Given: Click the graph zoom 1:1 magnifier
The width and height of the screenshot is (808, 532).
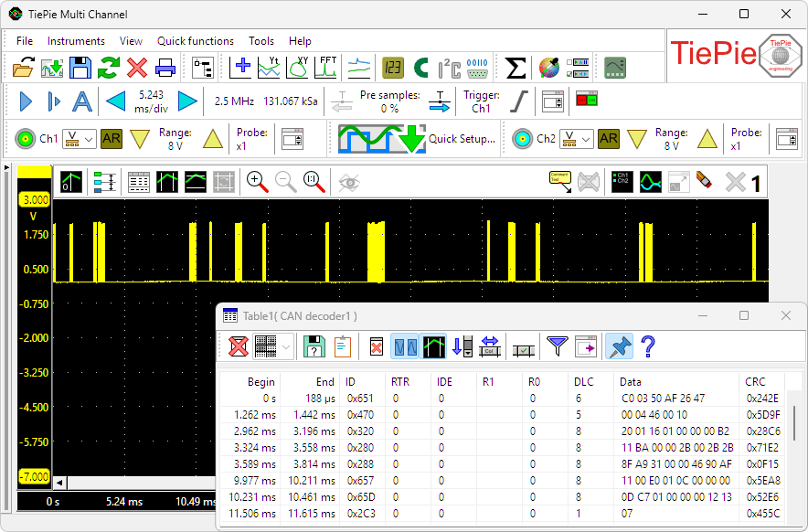Looking at the screenshot, I should pyautogui.click(x=314, y=182).
